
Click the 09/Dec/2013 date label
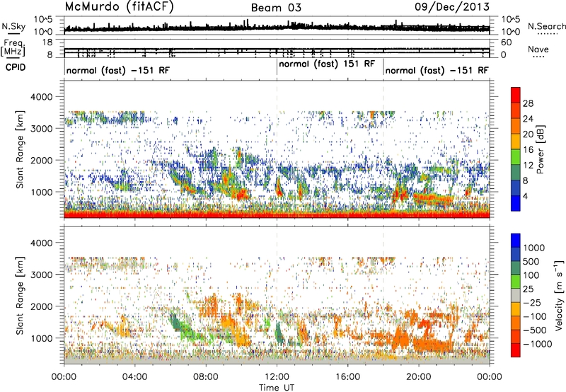[x=452, y=7]
